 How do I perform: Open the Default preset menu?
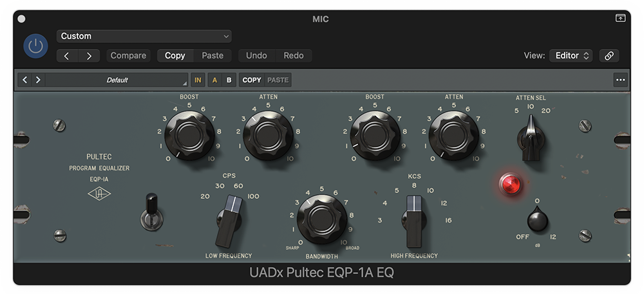tap(117, 80)
